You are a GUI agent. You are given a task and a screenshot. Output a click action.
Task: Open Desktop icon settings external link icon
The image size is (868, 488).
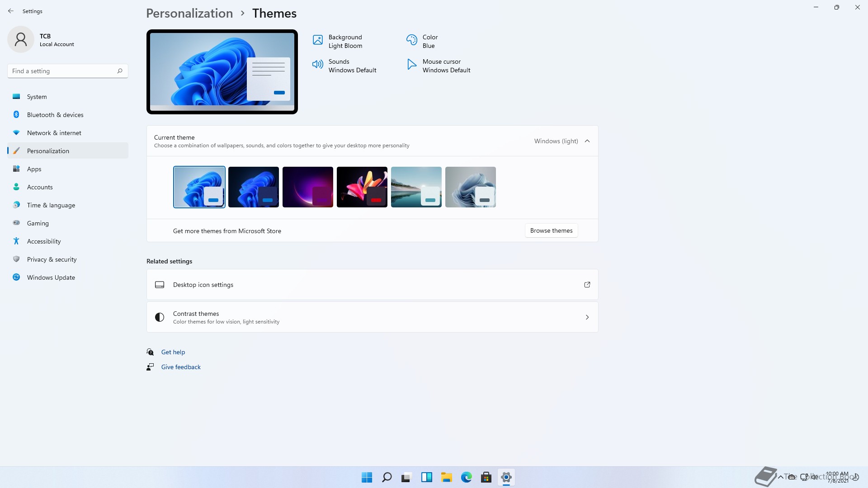pos(587,285)
